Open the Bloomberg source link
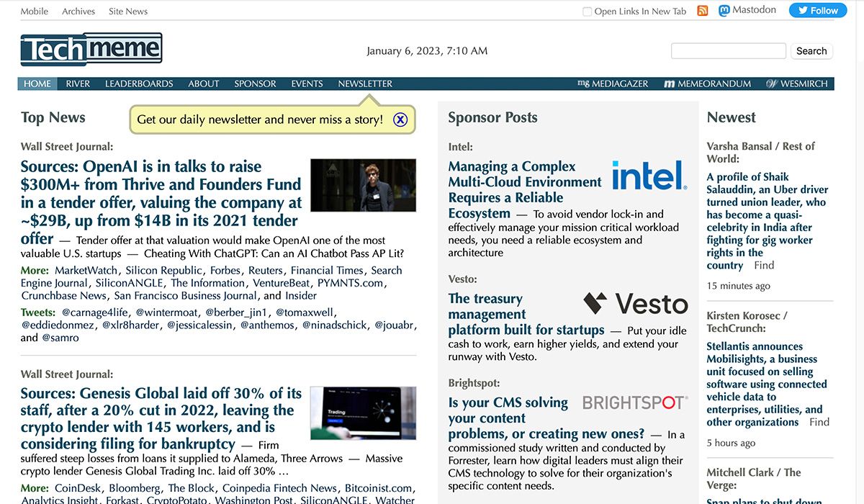This screenshot has width=864, height=504. tap(133, 488)
